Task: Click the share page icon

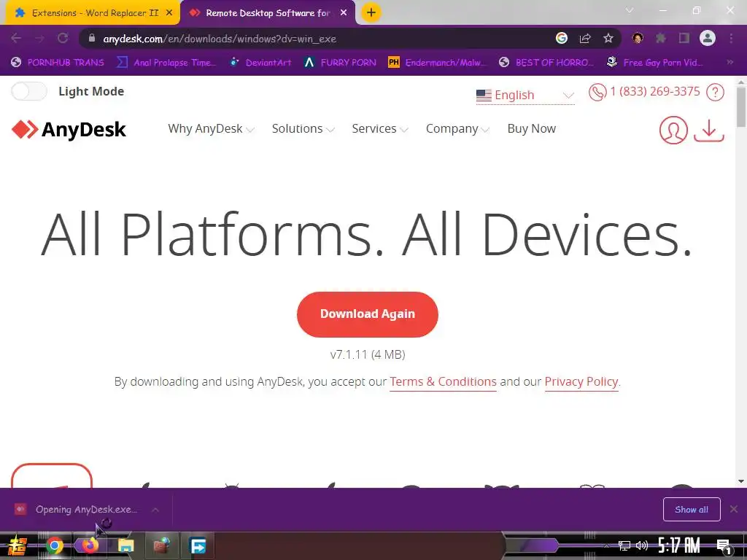Action: [585, 38]
